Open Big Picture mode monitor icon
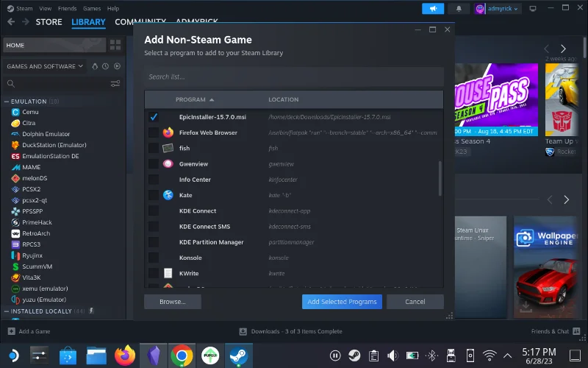This screenshot has width=588, height=368. 532,8
